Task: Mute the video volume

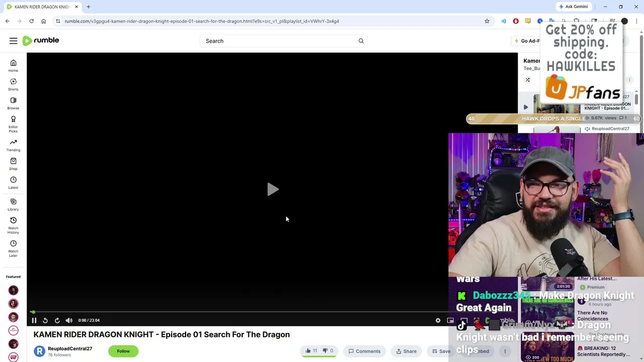Action: 69,320
